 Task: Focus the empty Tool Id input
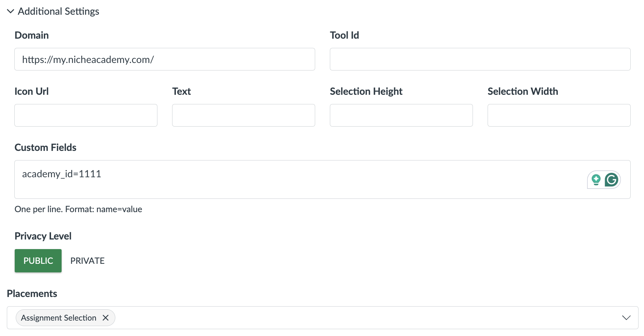click(479, 59)
